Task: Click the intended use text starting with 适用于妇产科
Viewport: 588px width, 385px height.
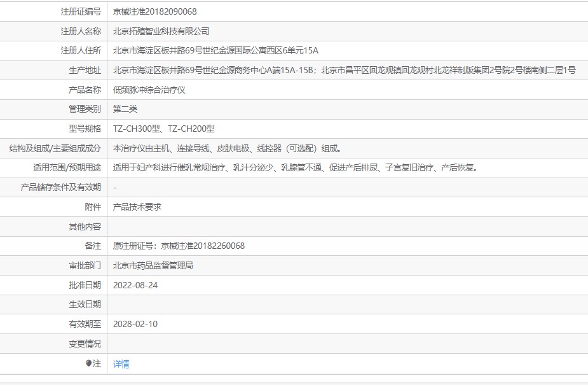Action: (296, 168)
